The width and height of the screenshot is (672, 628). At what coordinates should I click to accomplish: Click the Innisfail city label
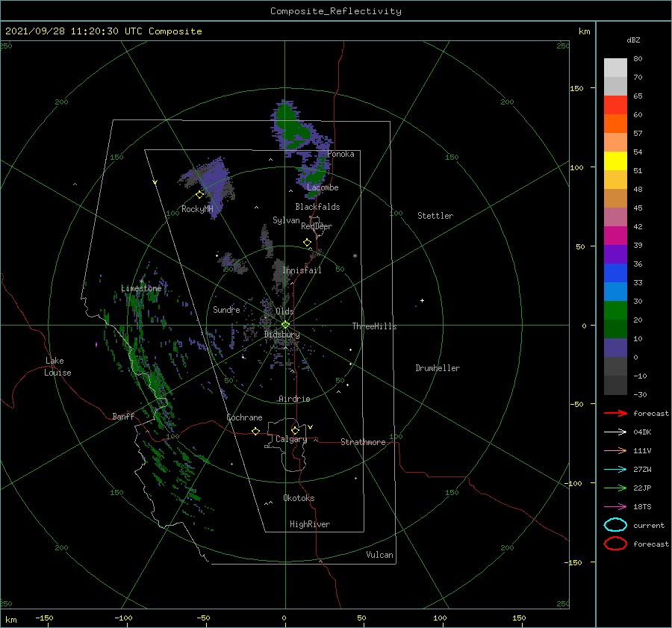pyautogui.click(x=302, y=270)
